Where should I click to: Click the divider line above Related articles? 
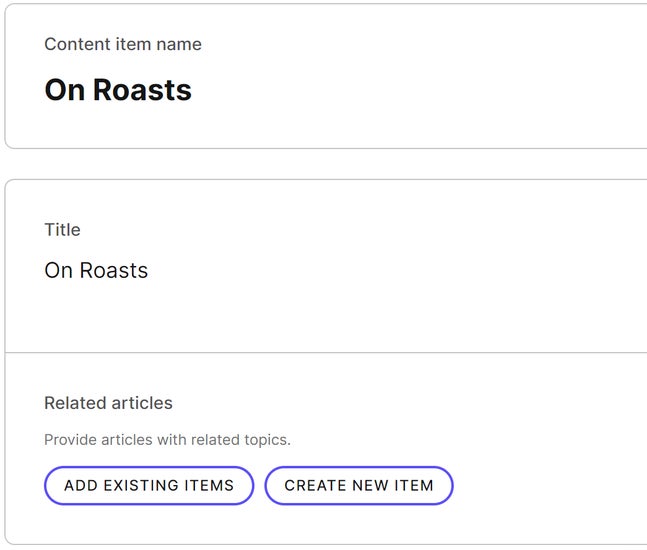tap(326, 353)
